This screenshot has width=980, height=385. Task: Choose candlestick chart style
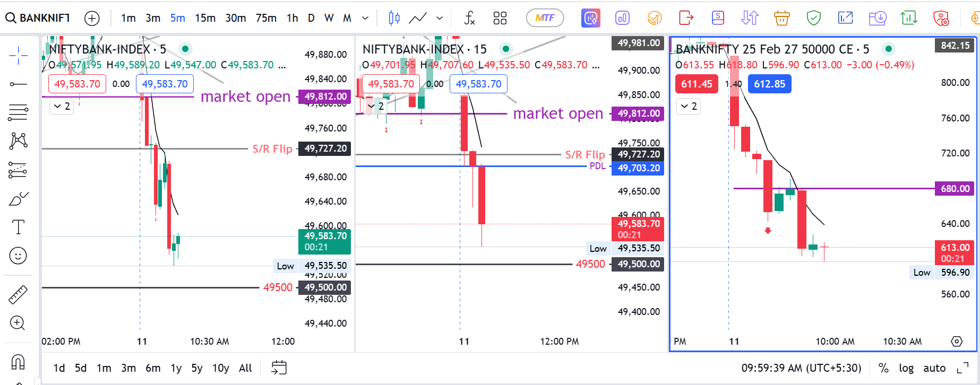pyautogui.click(x=394, y=18)
